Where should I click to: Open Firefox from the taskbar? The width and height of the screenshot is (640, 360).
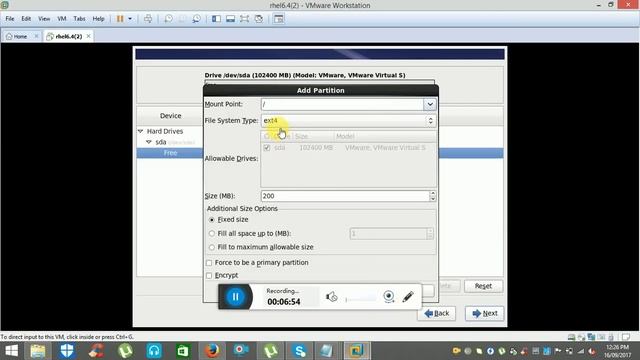pos(212,351)
